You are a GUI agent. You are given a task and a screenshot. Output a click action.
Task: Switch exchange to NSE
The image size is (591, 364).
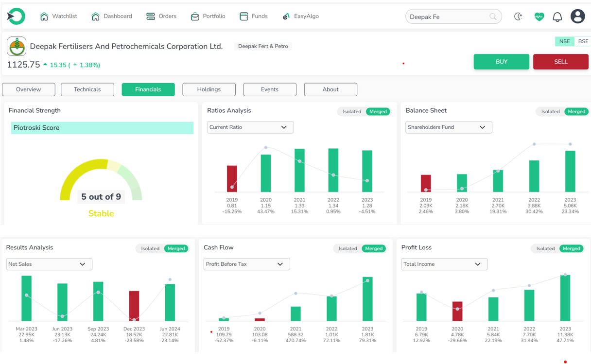[x=564, y=41]
